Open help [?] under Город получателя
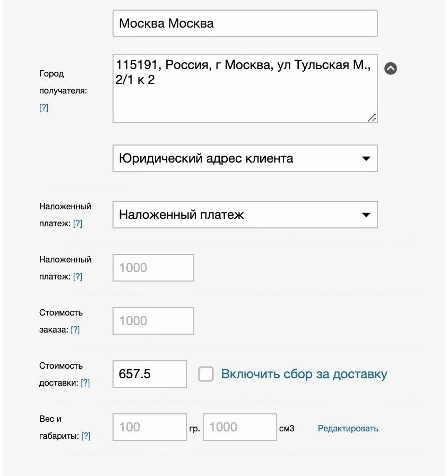 (44, 108)
